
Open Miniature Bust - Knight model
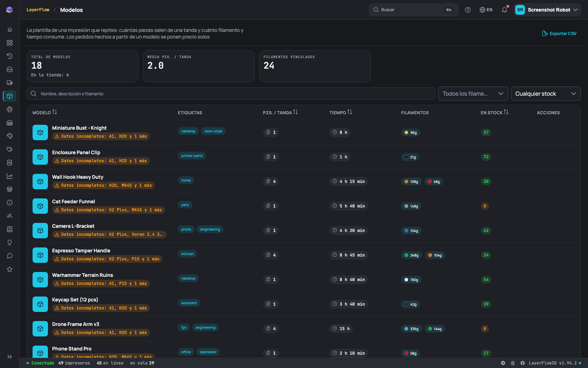click(79, 128)
